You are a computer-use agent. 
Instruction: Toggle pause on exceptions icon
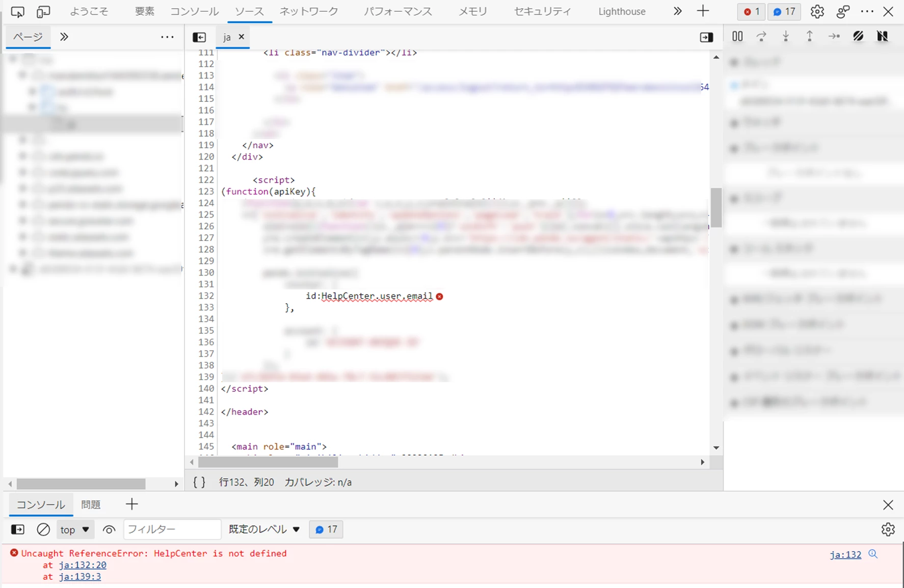882,36
